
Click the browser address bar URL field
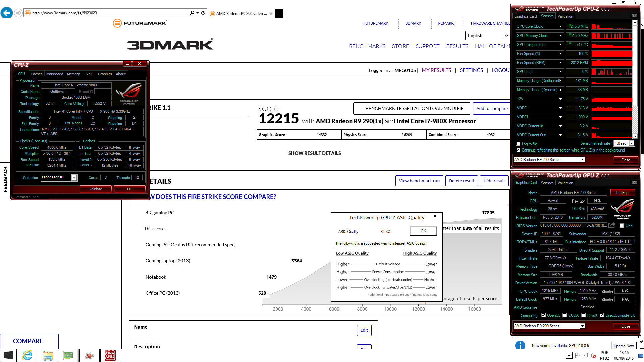(x=107, y=13)
